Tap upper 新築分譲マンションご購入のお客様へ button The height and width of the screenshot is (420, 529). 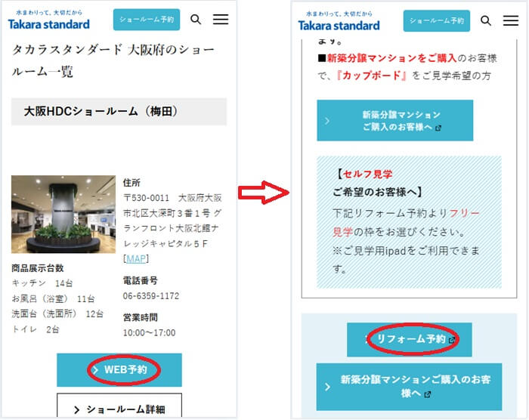tap(395, 120)
